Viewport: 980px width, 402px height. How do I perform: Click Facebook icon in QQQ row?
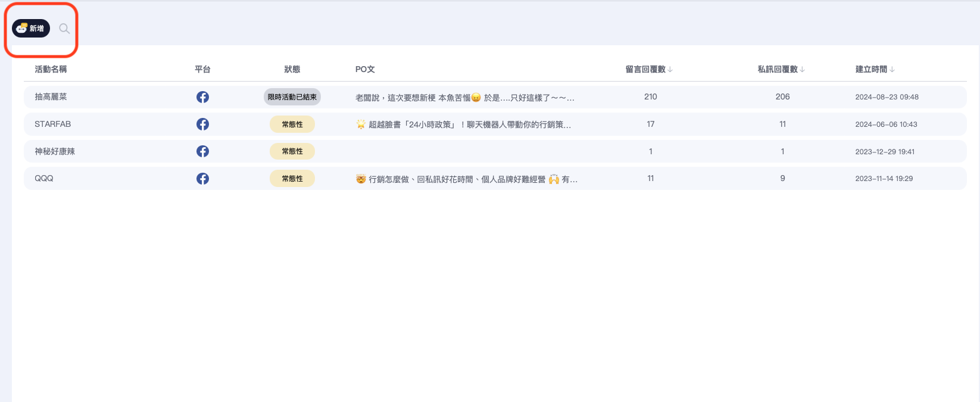click(x=202, y=179)
